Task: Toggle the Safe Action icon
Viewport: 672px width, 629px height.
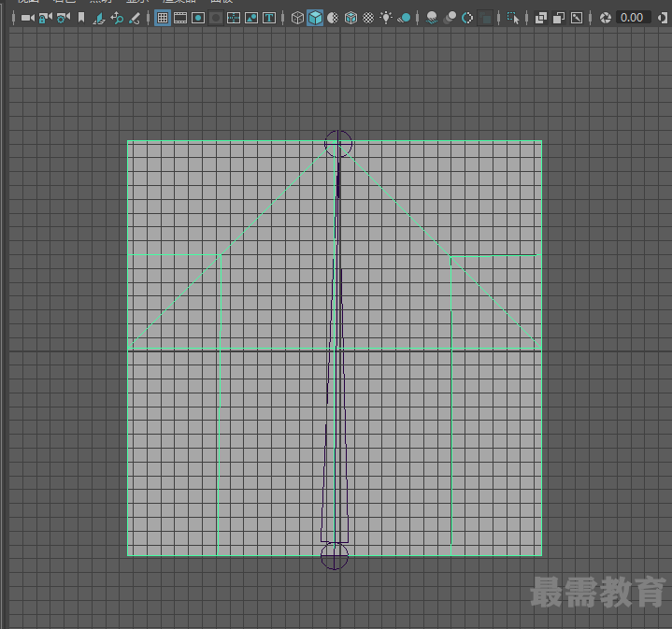Action: [x=251, y=18]
